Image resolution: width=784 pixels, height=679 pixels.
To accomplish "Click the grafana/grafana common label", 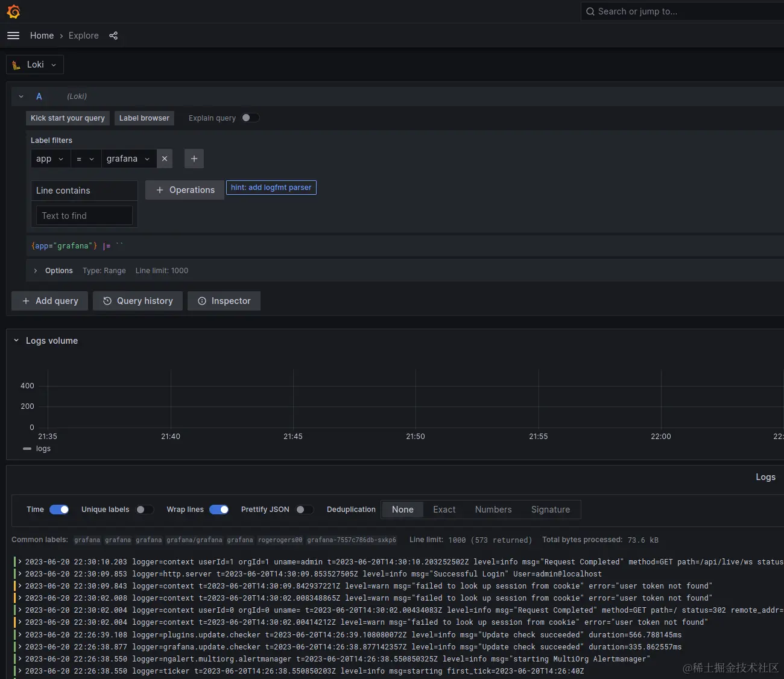I will click(195, 540).
